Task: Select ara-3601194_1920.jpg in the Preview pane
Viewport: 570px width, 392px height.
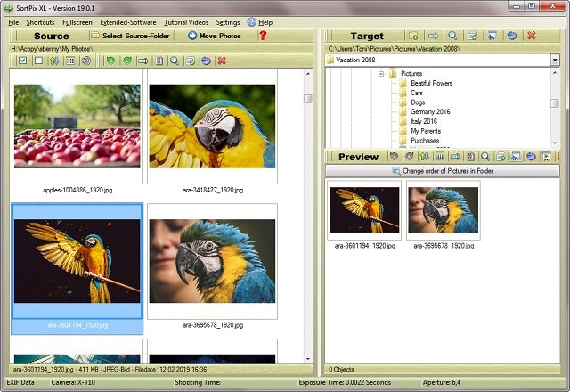Action: pos(364,210)
